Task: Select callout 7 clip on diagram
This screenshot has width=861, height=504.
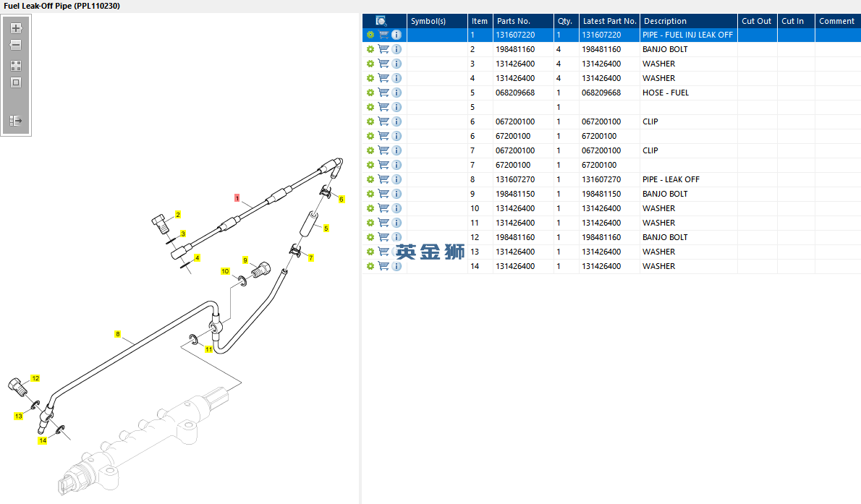Action: 311,258
